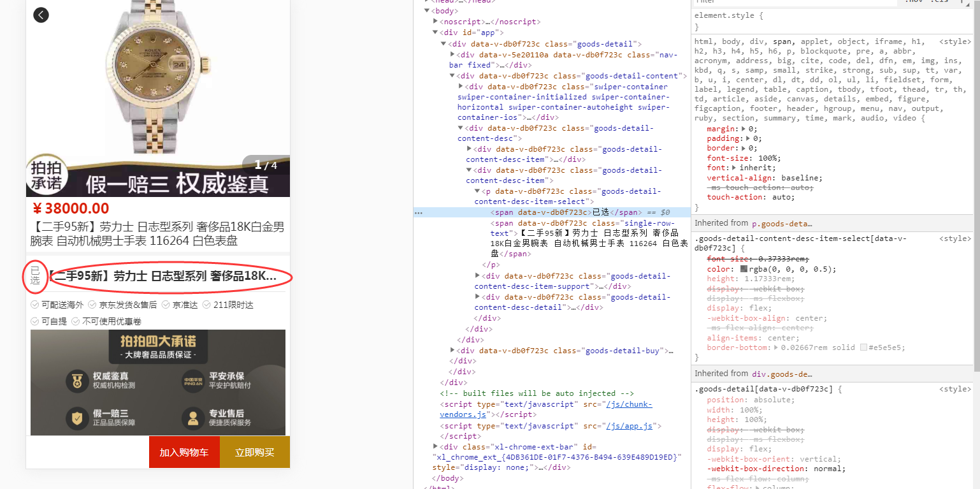The width and height of the screenshot is (980, 489).
Task: Click the 可自提 check icon
Action: pos(35,321)
